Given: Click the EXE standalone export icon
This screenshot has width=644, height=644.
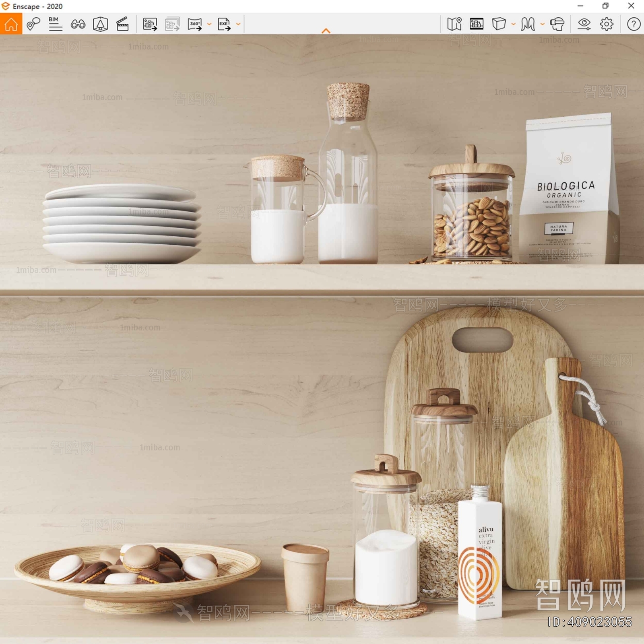Looking at the screenshot, I should 224,24.
